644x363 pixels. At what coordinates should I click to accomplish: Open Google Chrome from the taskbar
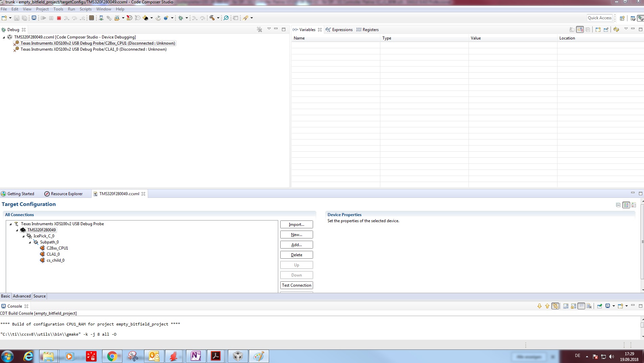[x=112, y=356]
